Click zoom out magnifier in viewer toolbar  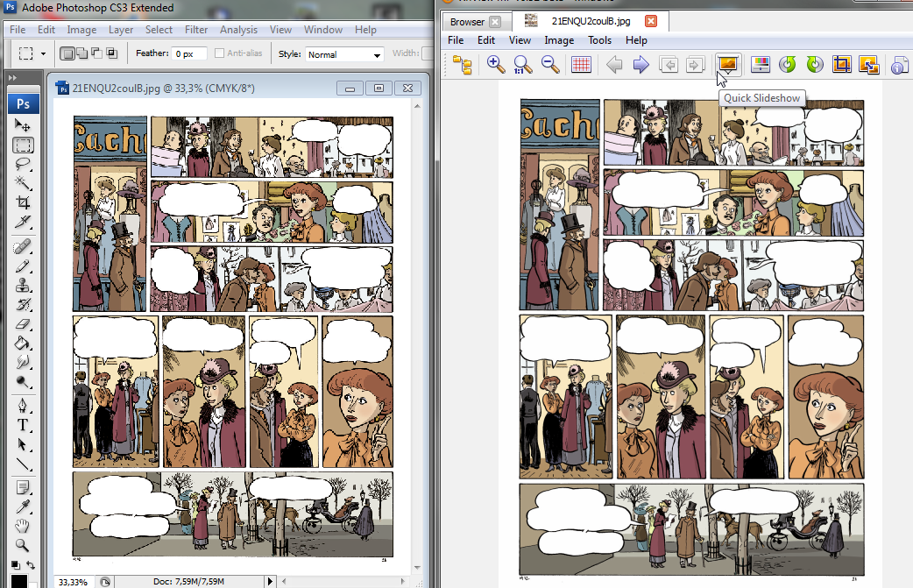[550, 64]
